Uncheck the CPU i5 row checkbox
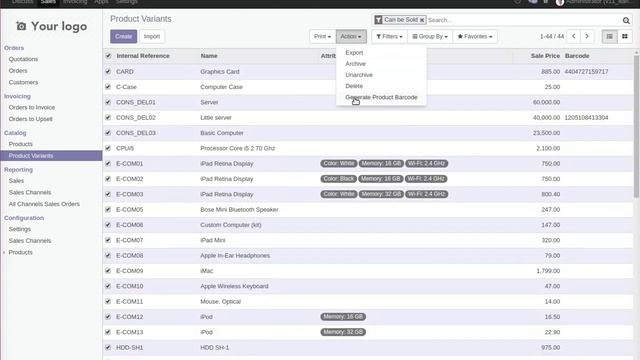The image size is (640, 360). (x=108, y=148)
